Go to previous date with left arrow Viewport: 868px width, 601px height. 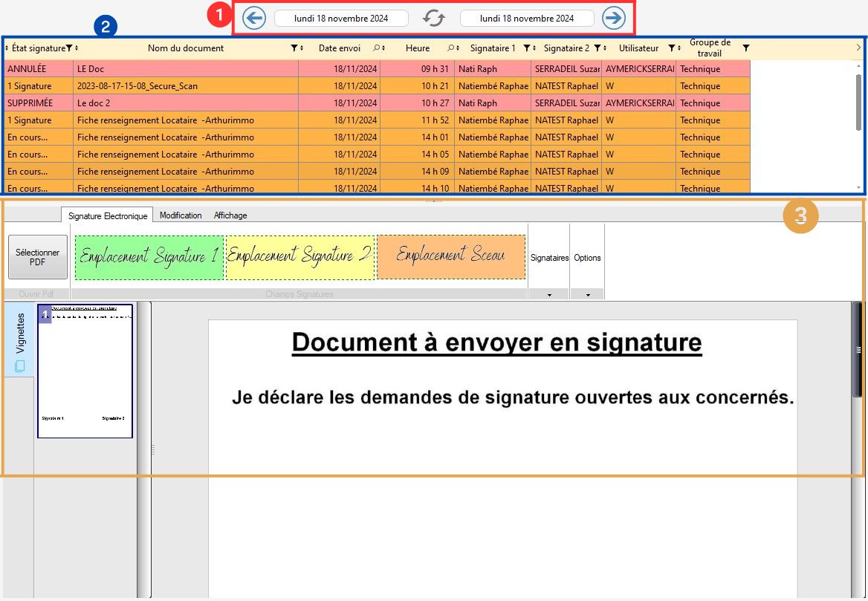pyautogui.click(x=254, y=19)
